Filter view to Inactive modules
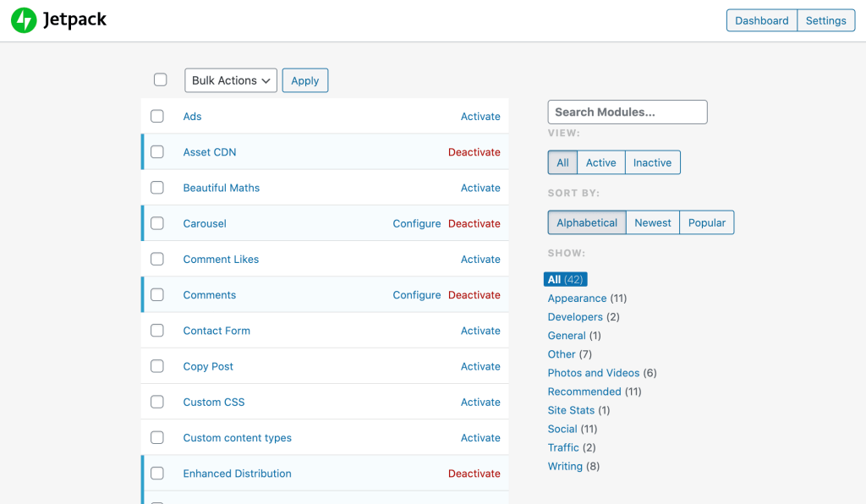The height and width of the screenshot is (504, 866). point(652,162)
